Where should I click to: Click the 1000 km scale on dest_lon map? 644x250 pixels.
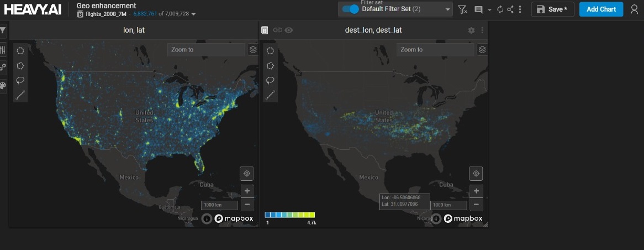[448, 205]
